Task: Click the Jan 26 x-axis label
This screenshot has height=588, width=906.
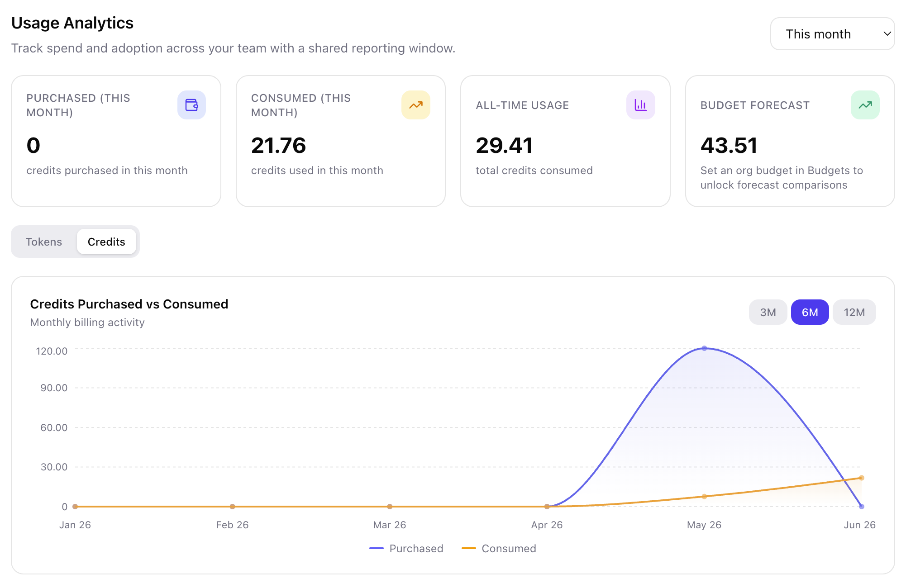Action: [75, 525]
